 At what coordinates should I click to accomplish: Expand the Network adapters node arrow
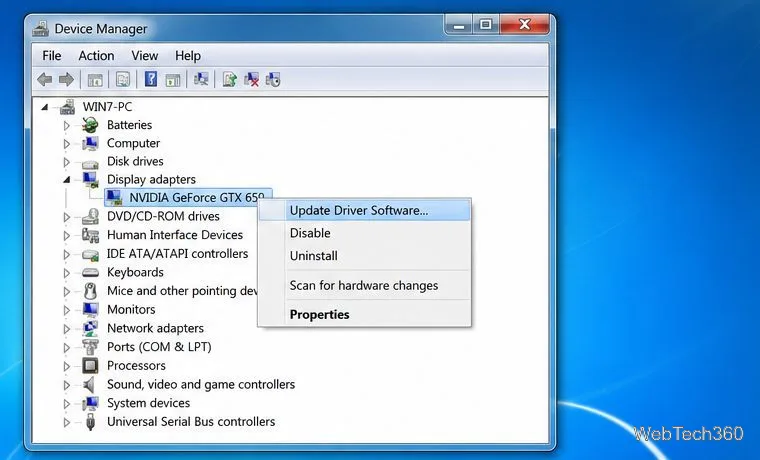click(67, 329)
